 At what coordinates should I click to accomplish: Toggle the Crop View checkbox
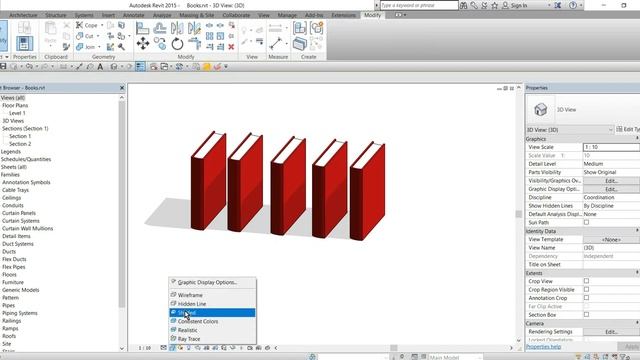[586, 281]
